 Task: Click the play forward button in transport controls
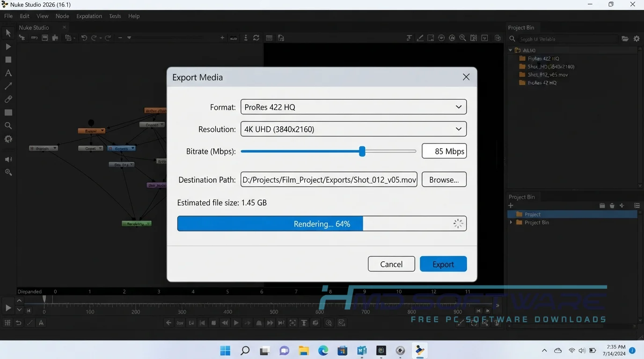[x=236, y=323]
